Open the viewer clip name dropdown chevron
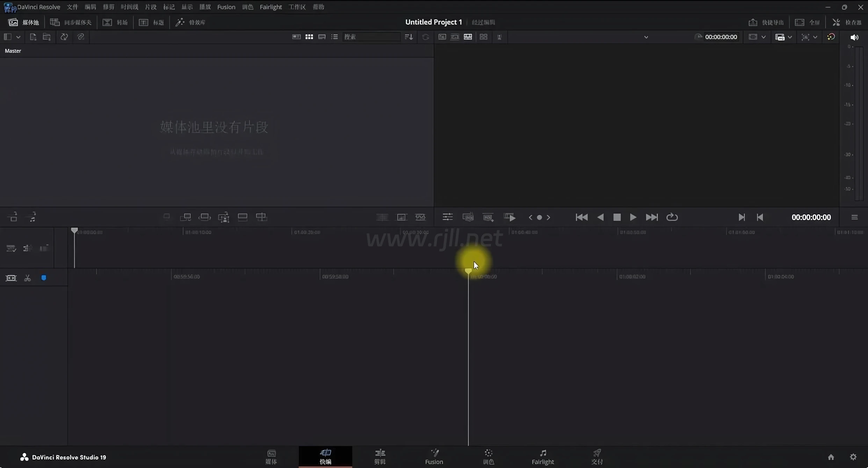Viewport: 868px width, 468px height. click(646, 37)
